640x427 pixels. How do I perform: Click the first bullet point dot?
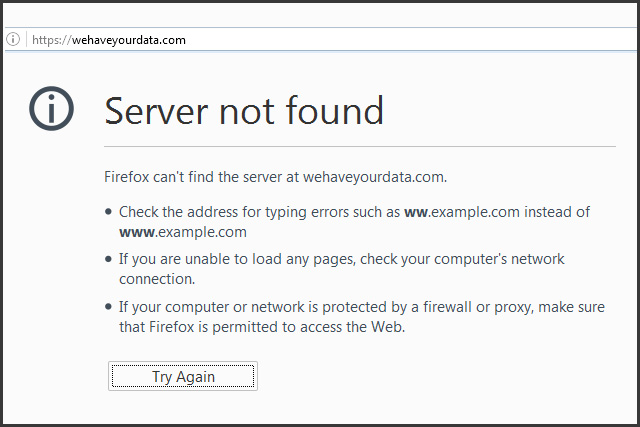point(109,212)
